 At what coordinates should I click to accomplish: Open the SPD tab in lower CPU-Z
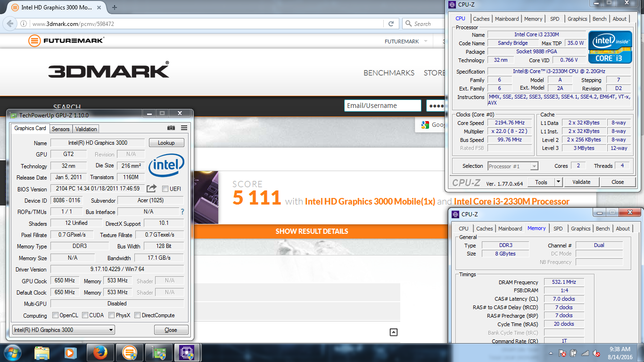[558, 229]
